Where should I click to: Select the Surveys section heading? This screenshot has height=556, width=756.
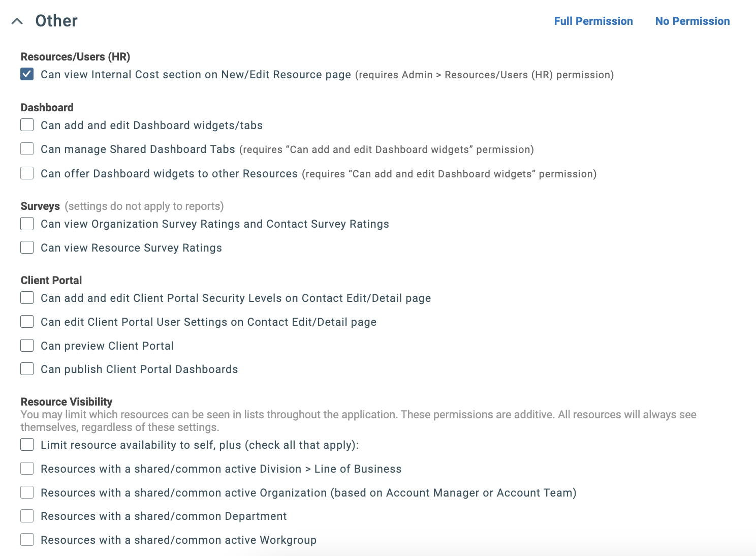click(x=40, y=206)
